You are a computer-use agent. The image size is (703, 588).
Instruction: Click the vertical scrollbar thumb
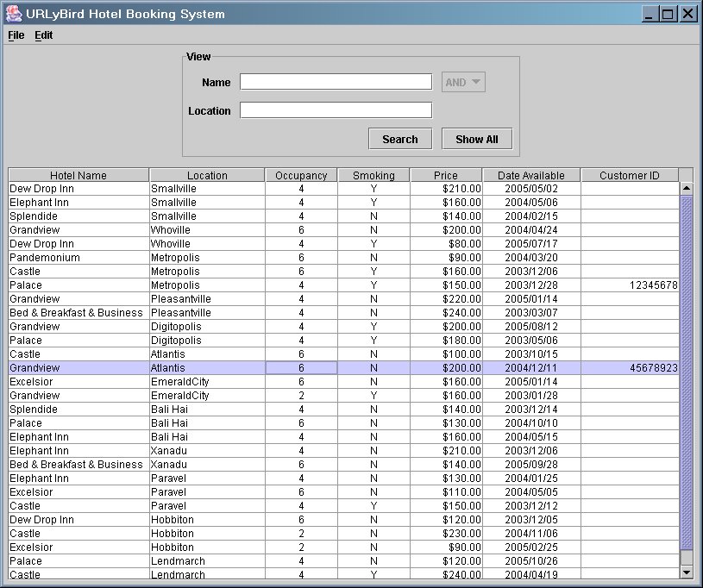687,372
